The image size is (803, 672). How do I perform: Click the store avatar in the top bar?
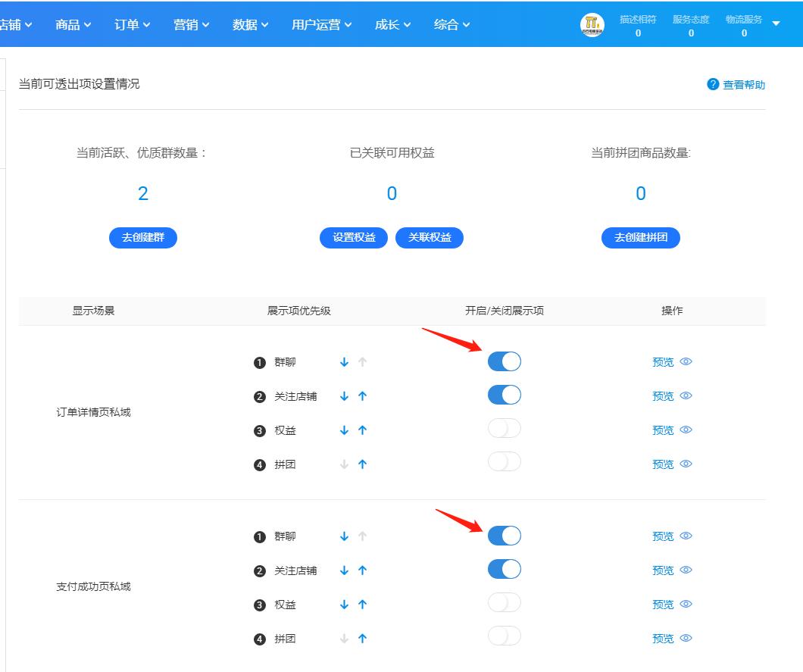[592, 23]
